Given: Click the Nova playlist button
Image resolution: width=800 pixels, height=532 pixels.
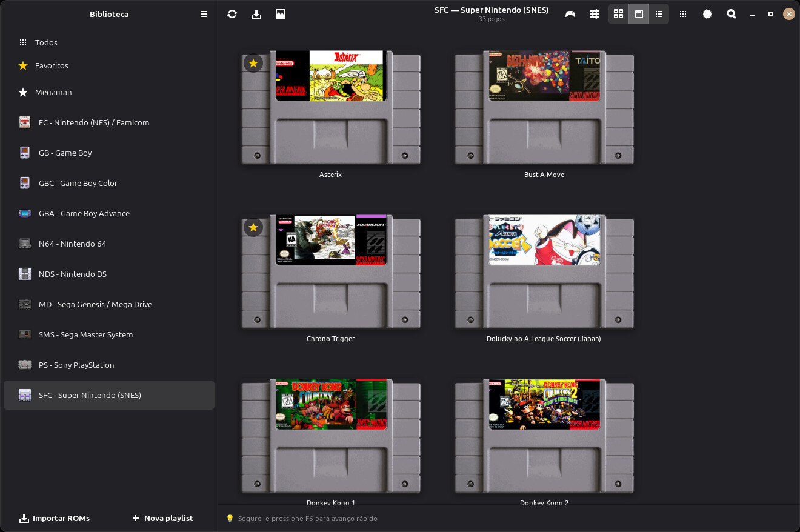Looking at the screenshot, I should click(x=162, y=518).
